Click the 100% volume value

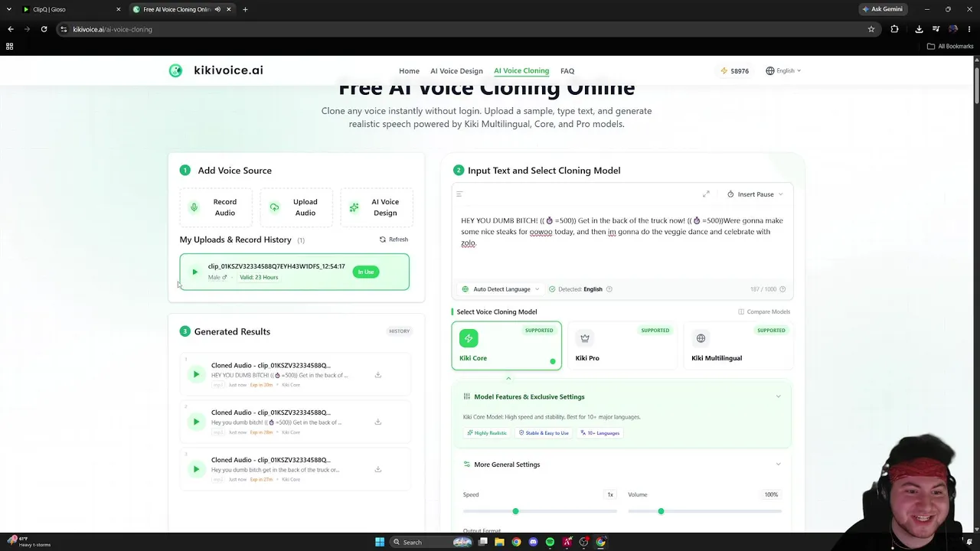[x=771, y=495]
